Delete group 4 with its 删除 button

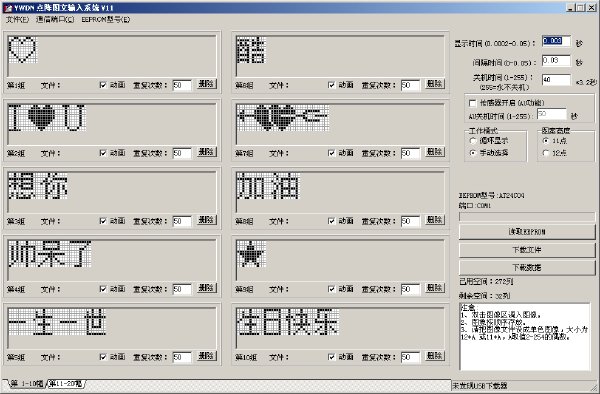point(207,288)
